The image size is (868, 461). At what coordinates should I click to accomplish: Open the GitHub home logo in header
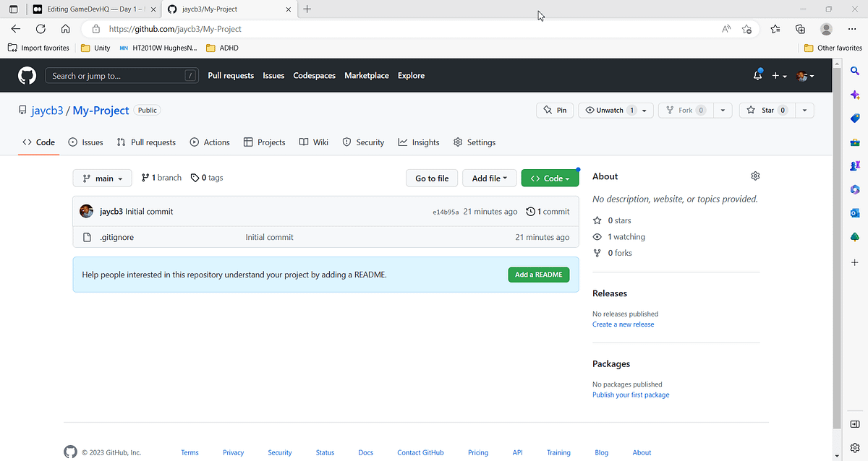click(x=27, y=75)
